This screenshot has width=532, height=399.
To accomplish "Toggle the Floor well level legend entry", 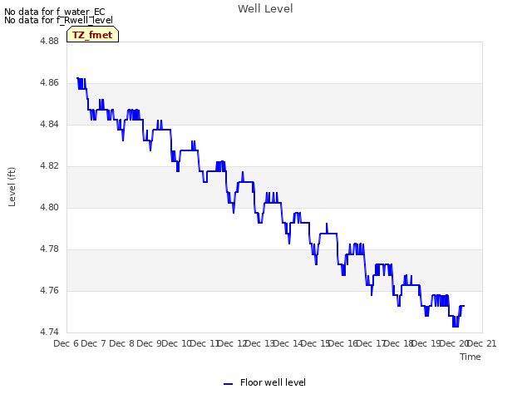I will point(264,382).
